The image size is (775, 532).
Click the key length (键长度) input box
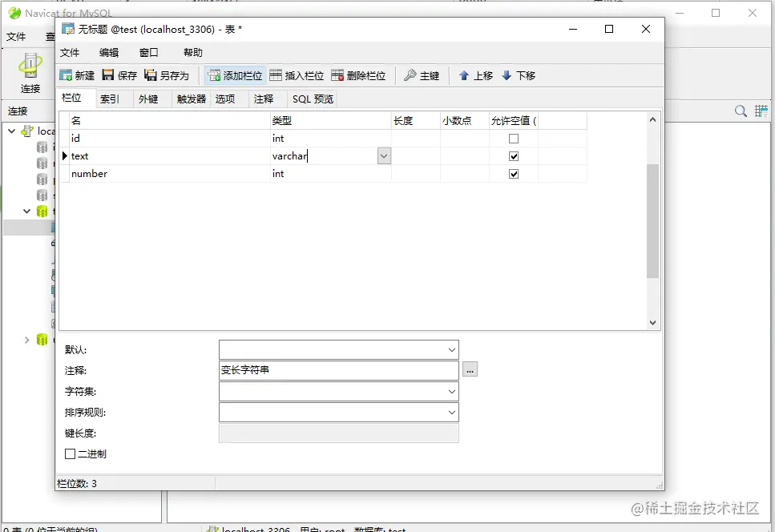[338, 433]
